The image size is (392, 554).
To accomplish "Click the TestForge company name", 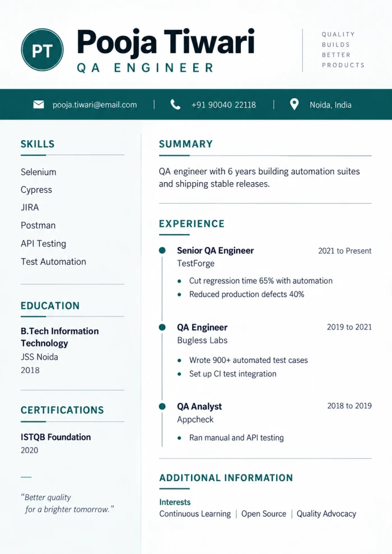I will 195,264.
